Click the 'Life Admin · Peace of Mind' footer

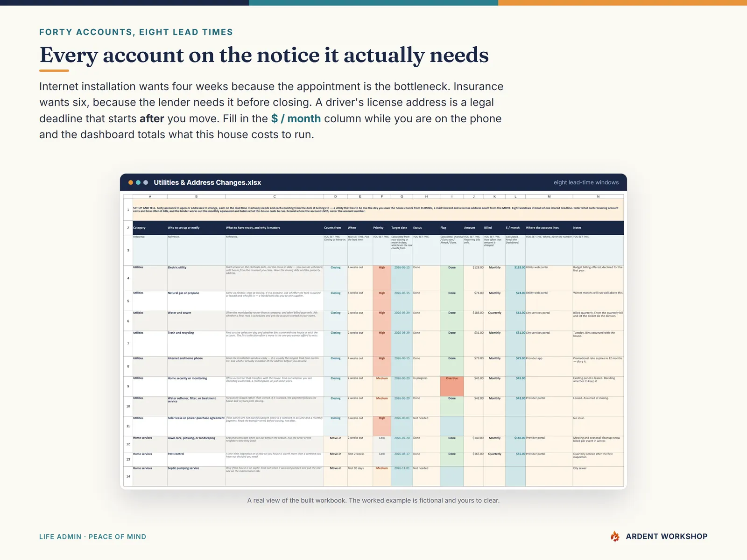(x=92, y=537)
